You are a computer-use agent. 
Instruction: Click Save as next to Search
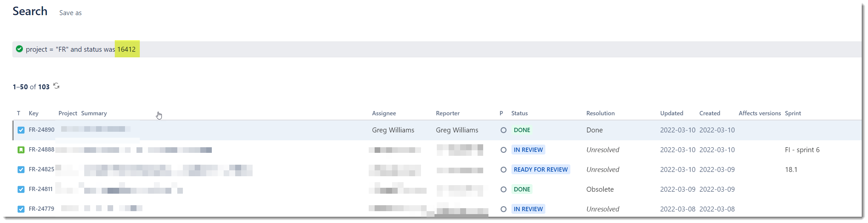(70, 13)
